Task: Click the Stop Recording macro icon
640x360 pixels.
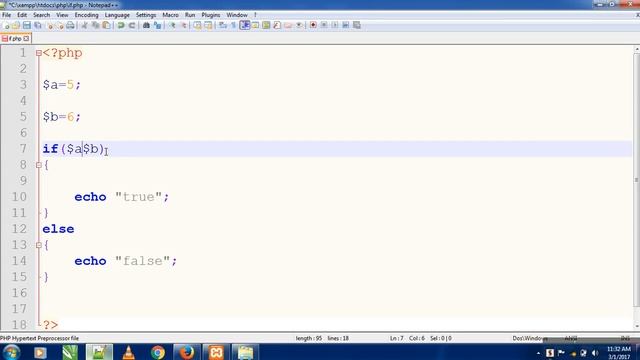Action: pyautogui.click(x=324, y=25)
